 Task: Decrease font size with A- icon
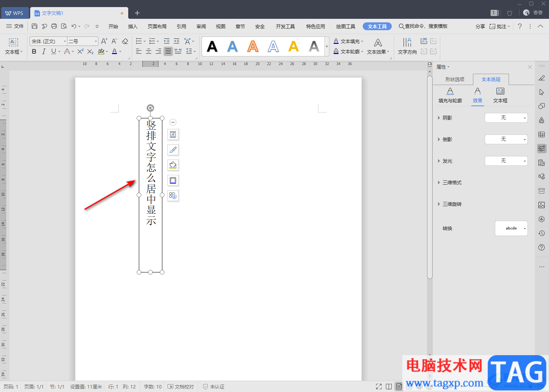(x=115, y=41)
